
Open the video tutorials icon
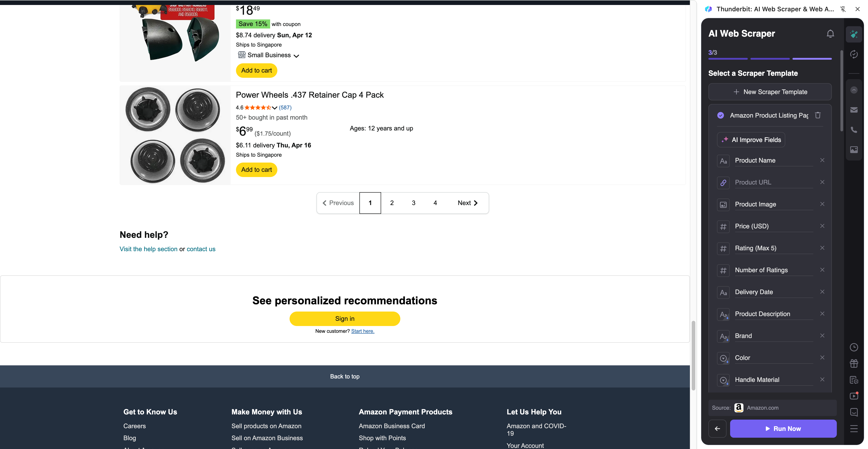[x=854, y=396]
